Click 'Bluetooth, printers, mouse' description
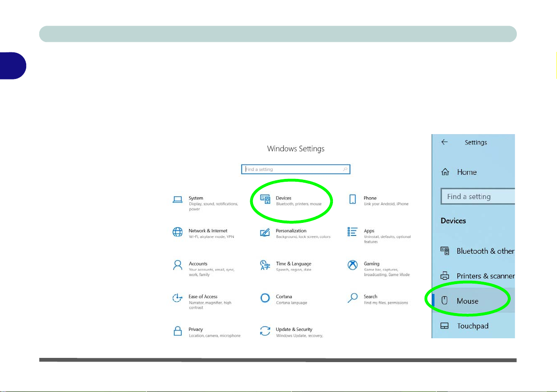This screenshot has height=392, width=557. [299, 204]
